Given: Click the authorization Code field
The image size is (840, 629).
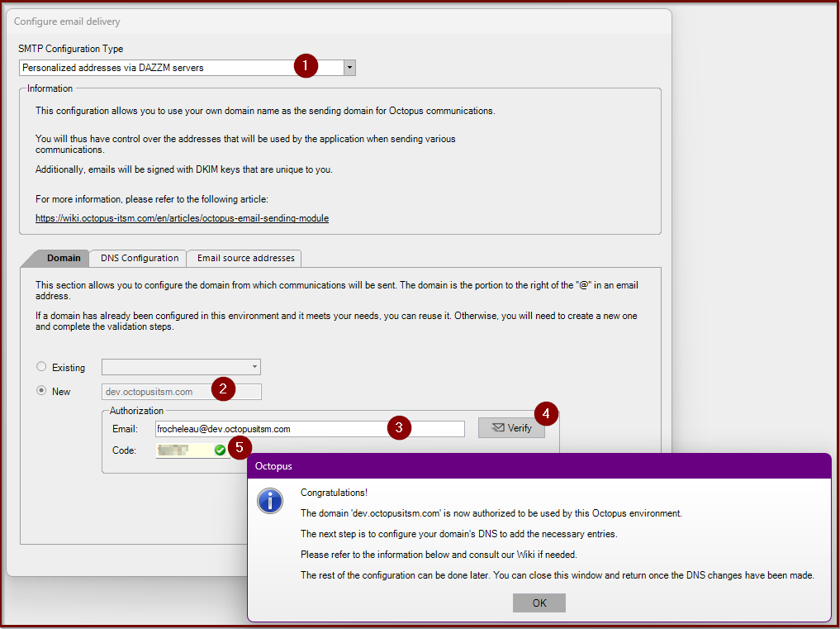Looking at the screenshot, I should point(182,448).
